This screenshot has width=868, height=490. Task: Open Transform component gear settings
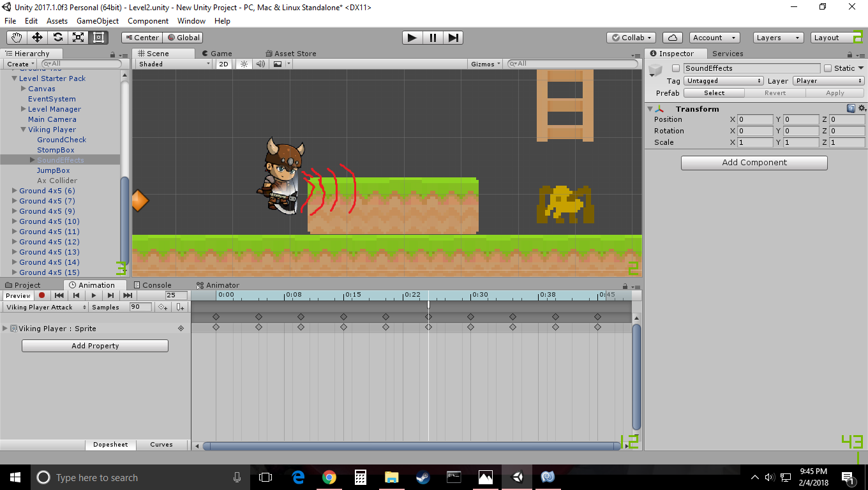coord(862,108)
